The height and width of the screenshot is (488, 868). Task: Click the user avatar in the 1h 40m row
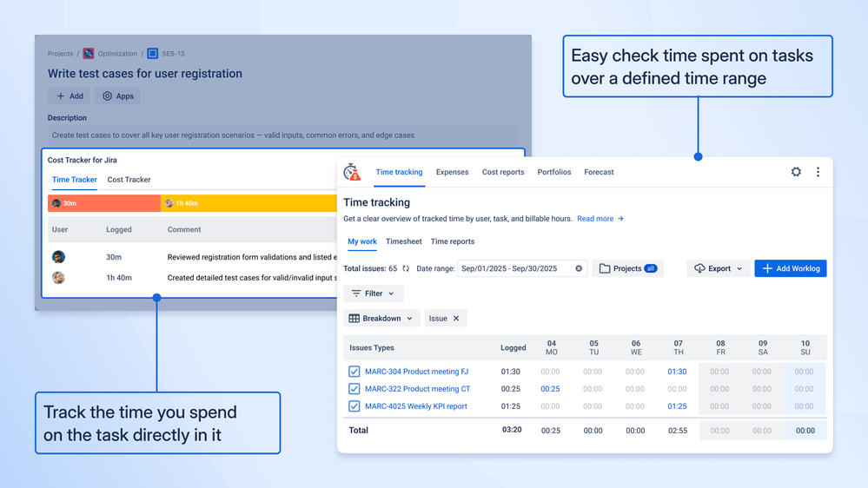(59, 278)
